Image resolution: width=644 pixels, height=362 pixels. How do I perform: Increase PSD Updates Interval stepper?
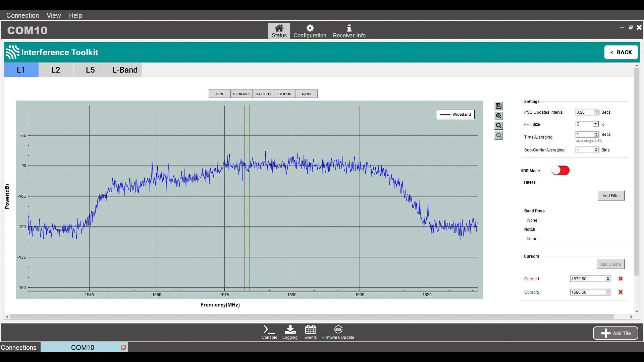click(596, 111)
